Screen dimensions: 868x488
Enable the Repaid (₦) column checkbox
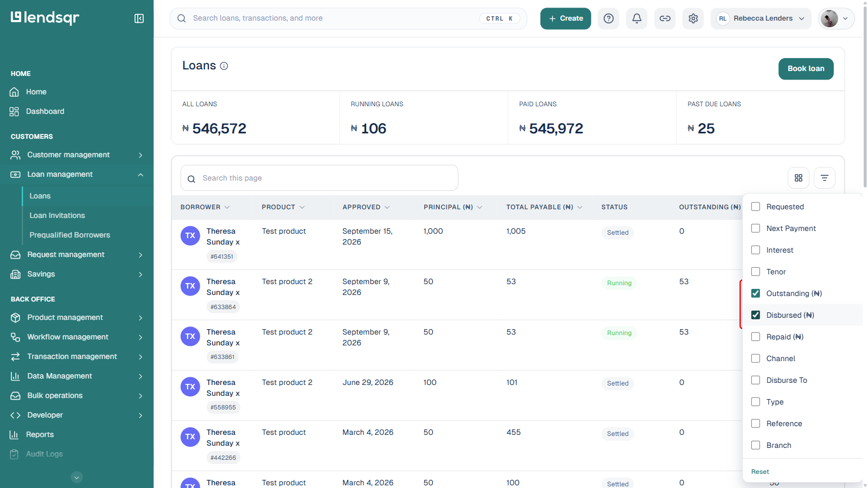pos(756,337)
